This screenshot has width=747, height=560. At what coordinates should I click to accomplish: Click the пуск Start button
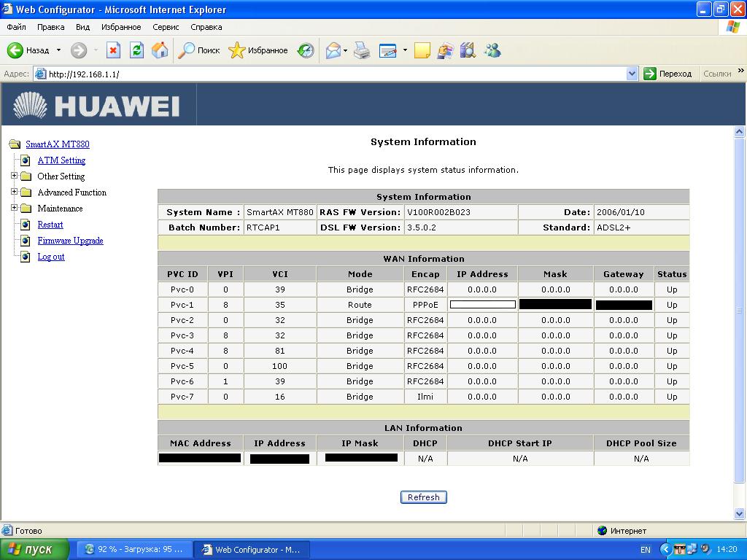tap(34, 549)
